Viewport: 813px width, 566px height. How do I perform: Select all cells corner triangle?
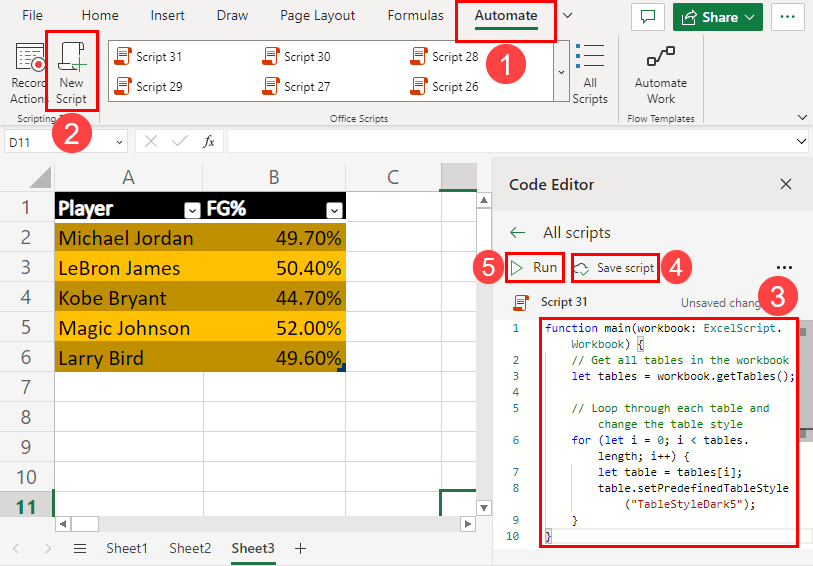[40, 177]
